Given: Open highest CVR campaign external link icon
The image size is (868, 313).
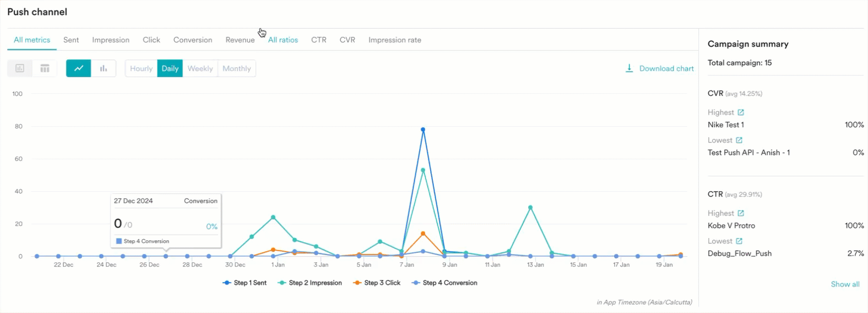Looking at the screenshot, I should coord(741,112).
